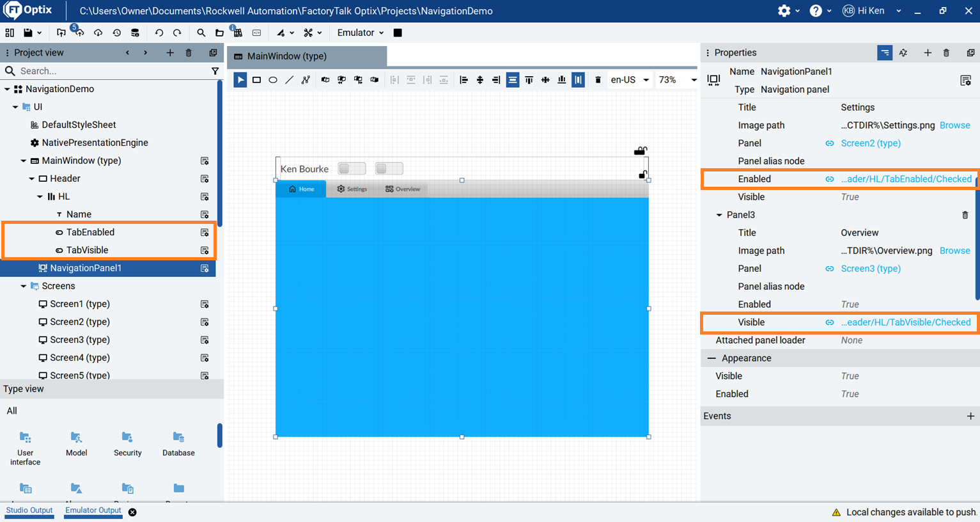The height and width of the screenshot is (522, 980).
Task: Click trash icon in editor toolbar
Action: point(598,80)
